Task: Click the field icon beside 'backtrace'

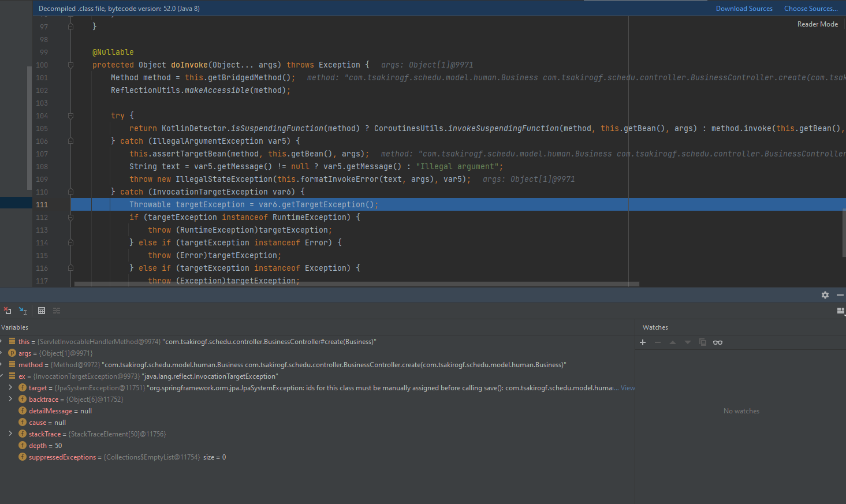Action: (x=23, y=399)
